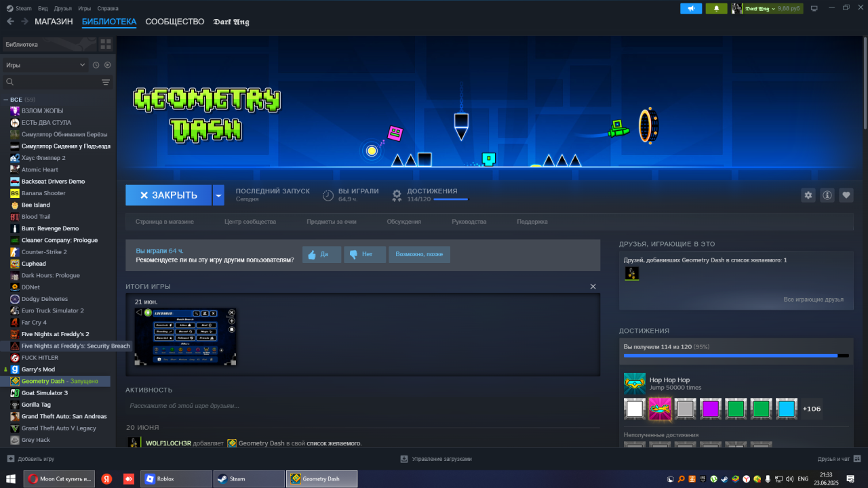Click ENG language indicator in tray
The height and width of the screenshot is (488, 868).
(x=802, y=479)
